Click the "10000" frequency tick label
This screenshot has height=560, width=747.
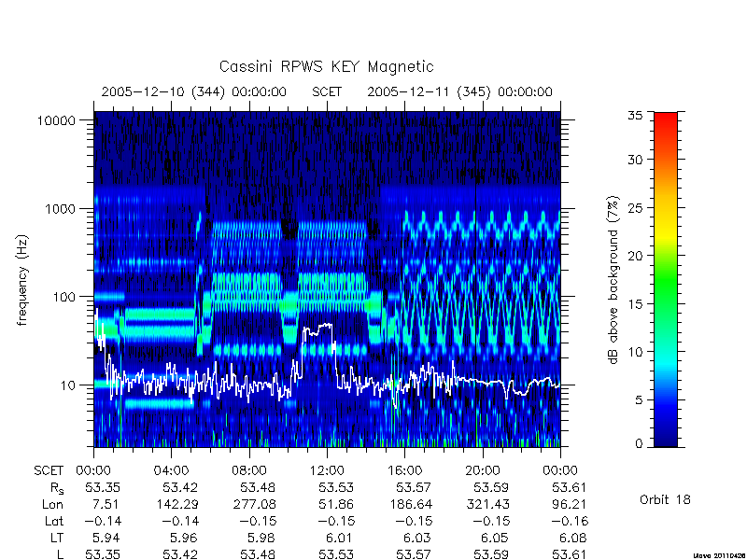click(56, 121)
